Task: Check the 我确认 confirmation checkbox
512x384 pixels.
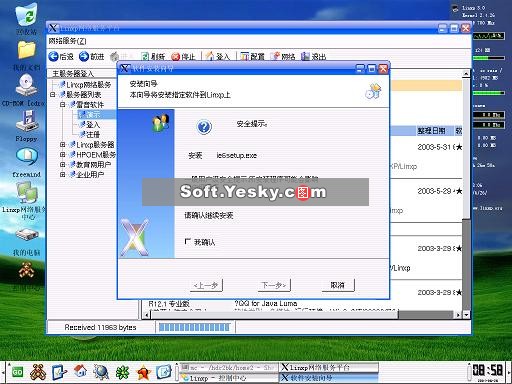Action: click(188, 242)
